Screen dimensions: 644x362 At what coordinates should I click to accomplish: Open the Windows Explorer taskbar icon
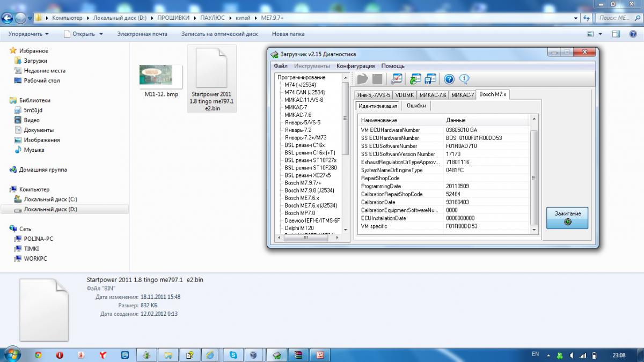(x=168, y=354)
